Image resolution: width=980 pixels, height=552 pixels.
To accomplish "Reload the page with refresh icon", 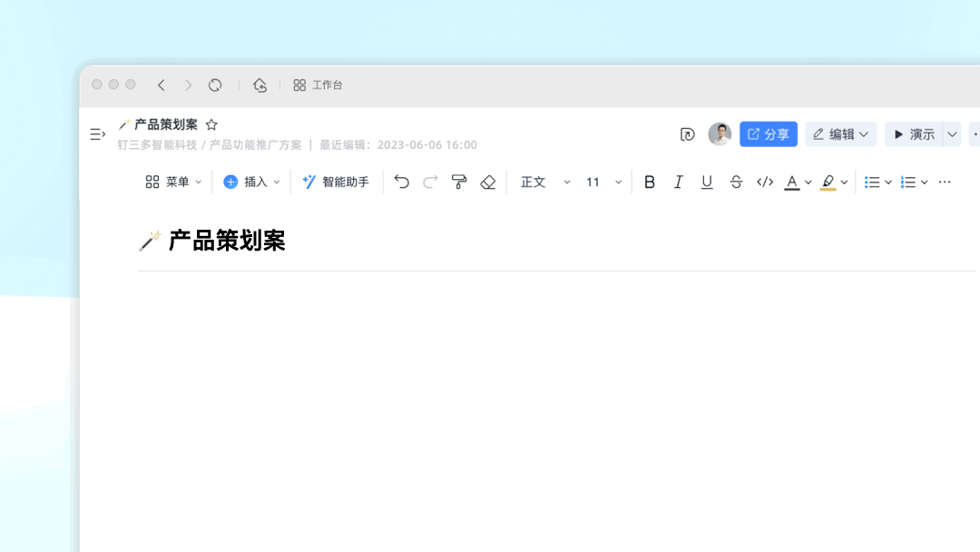I will [215, 85].
